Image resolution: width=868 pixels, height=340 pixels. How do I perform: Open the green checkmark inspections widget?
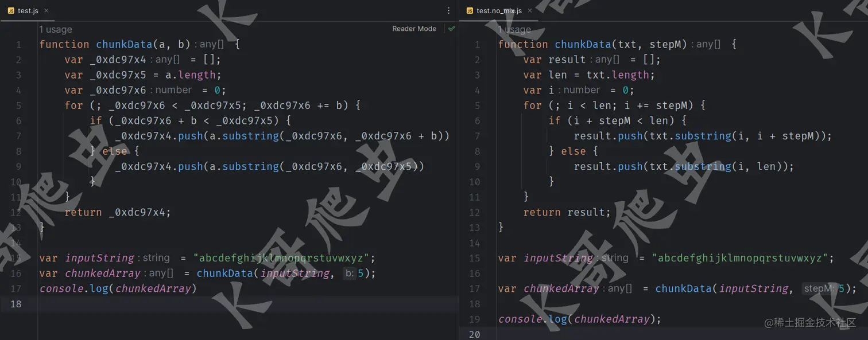pos(452,29)
